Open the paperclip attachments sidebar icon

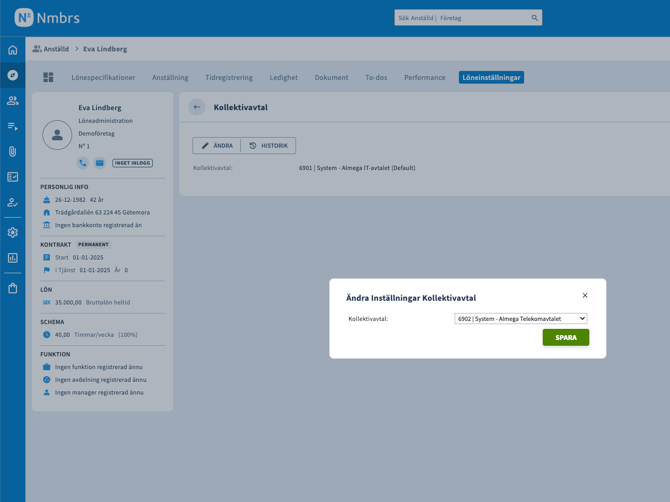[13, 152]
